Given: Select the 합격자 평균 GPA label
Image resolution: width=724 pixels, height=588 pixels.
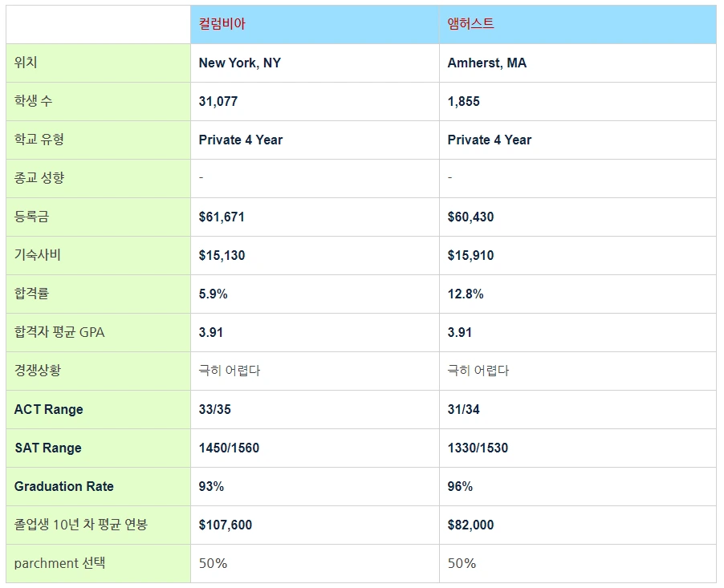Looking at the screenshot, I should coord(59,332).
